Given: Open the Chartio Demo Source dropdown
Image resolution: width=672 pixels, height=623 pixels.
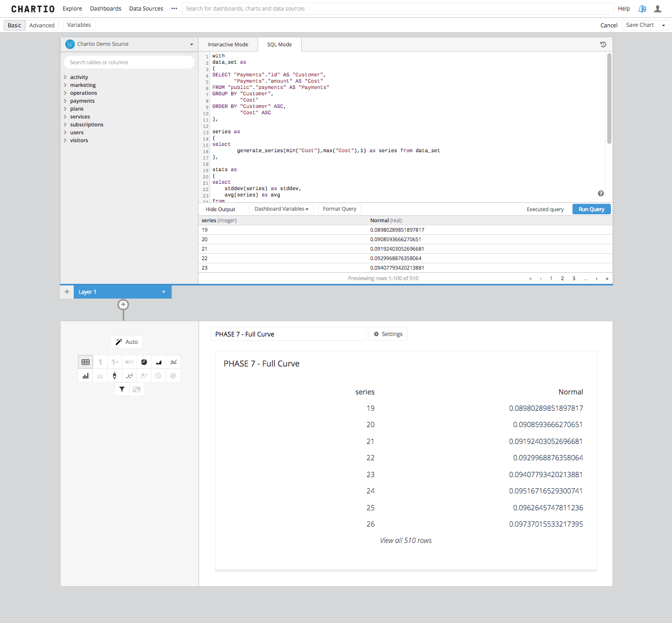Looking at the screenshot, I should [x=130, y=44].
